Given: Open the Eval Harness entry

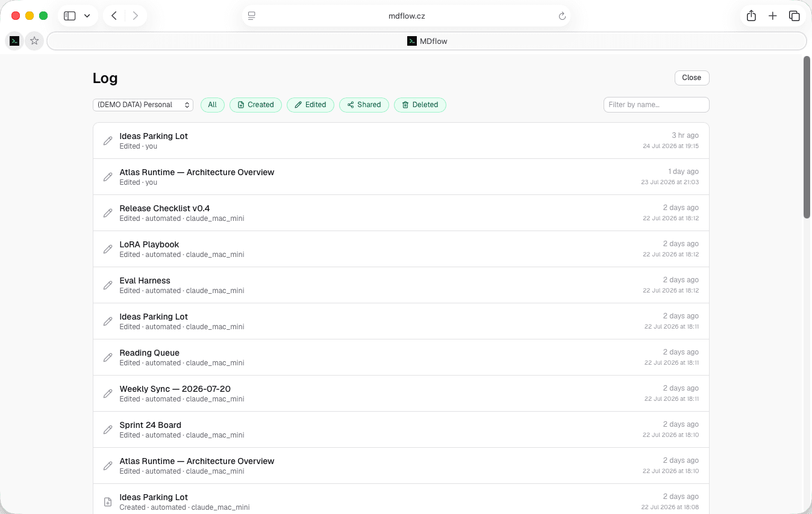Looking at the screenshot, I should pos(401,285).
